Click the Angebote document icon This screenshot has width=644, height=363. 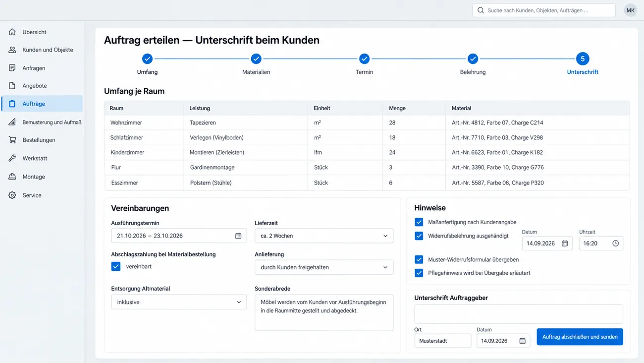[12, 86]
